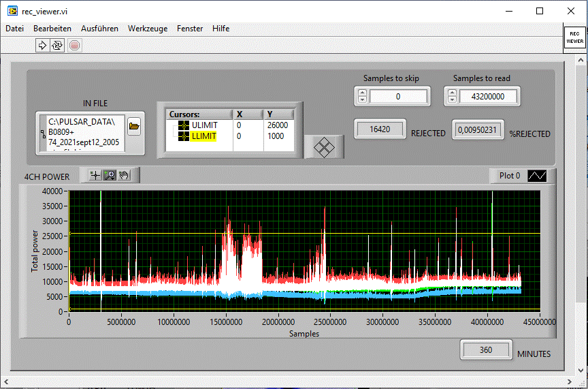Browse for file with folder icon
The height and width of the screenshot is (389, 588).
[134, 126]
